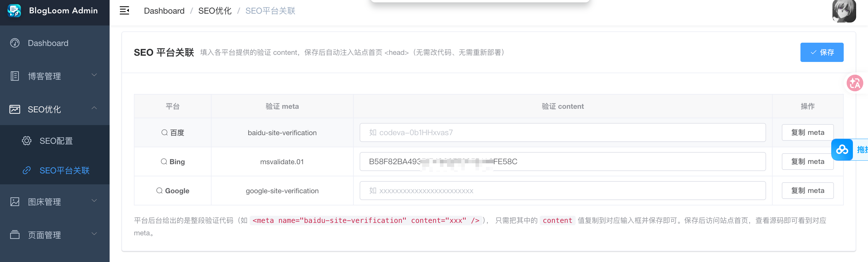Copy meta for the 百度 row
This screenshot has height=262, width=868.
[808, 132]
